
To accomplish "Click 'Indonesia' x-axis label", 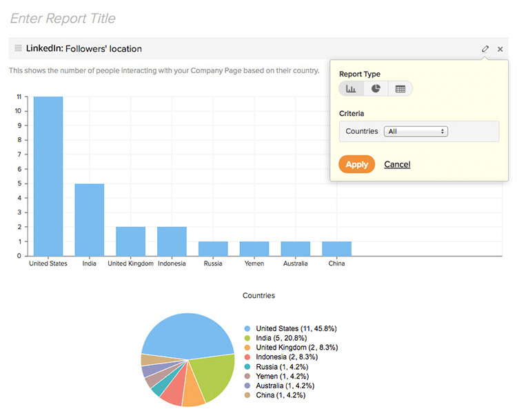I will tap(172, 263).
